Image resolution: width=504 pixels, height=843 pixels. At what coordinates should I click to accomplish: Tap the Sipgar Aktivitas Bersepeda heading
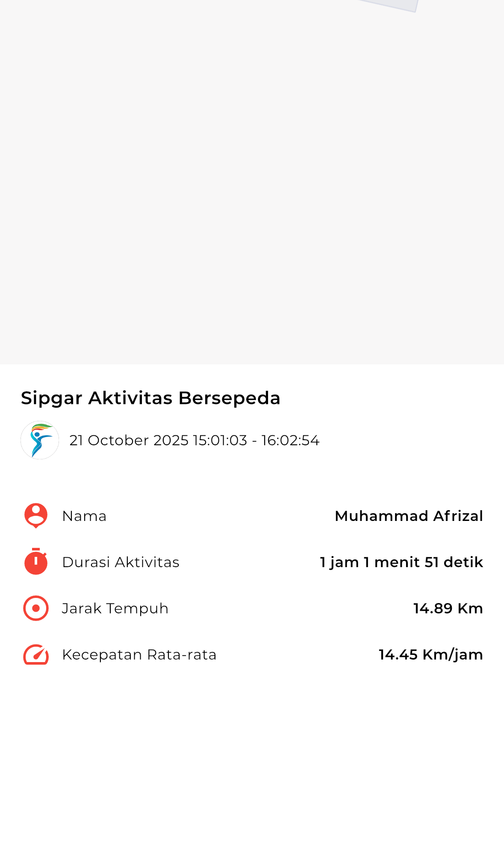150,398
